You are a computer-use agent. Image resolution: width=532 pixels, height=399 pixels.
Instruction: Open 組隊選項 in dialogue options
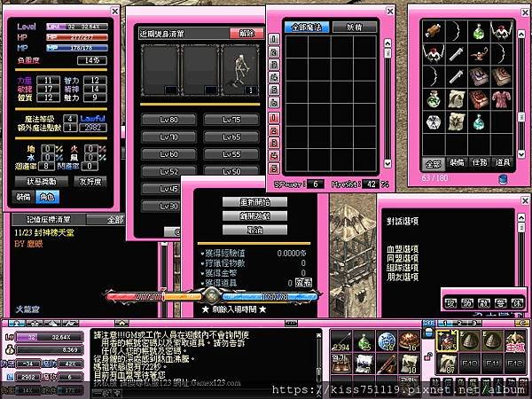tap(403, 268)
